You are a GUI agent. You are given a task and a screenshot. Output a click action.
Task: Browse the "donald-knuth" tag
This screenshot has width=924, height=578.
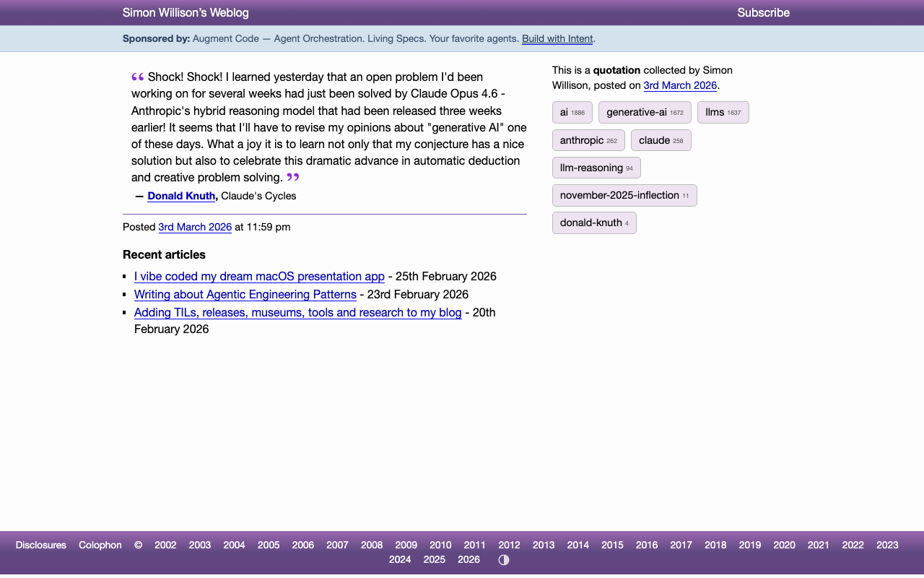pyautogui.click(x=594, y=223)
